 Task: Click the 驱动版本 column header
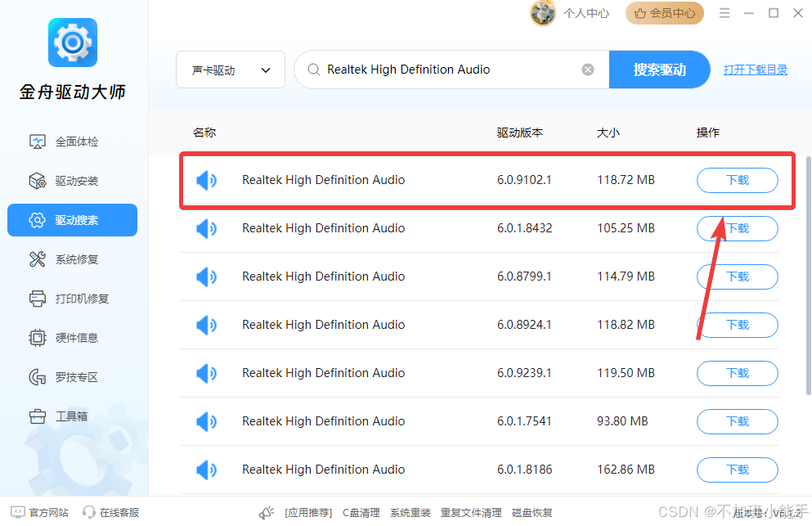pyautogui.click(x=520, y=133)
